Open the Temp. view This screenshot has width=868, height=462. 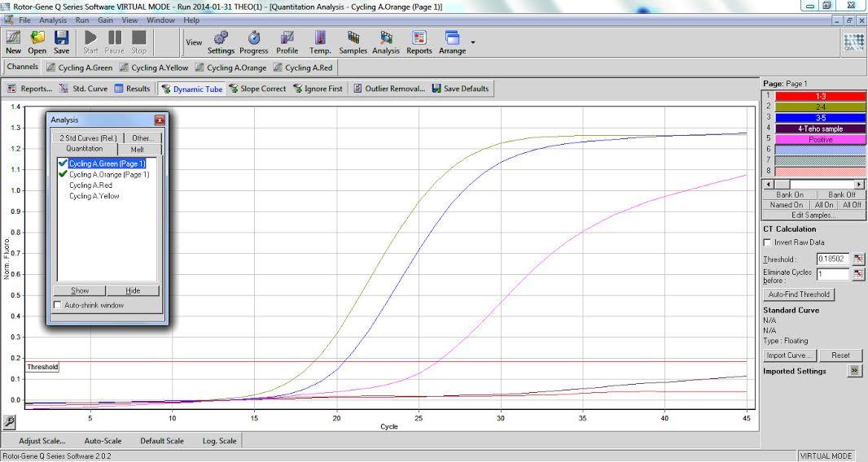[320, 42]
